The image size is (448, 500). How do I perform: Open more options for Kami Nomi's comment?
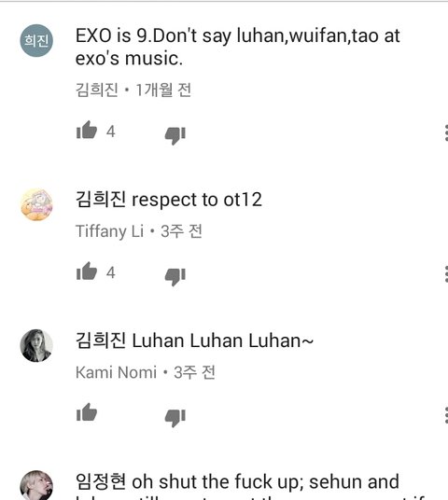(x=446, y=415)
